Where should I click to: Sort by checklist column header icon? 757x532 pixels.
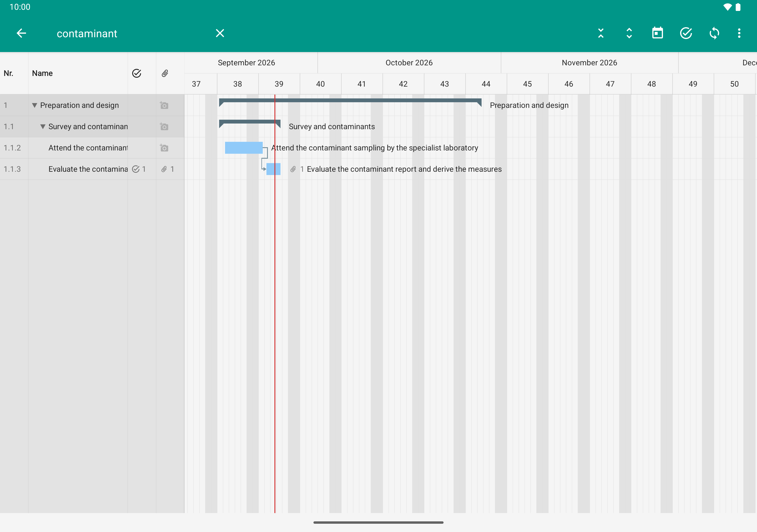coord(137,73)
